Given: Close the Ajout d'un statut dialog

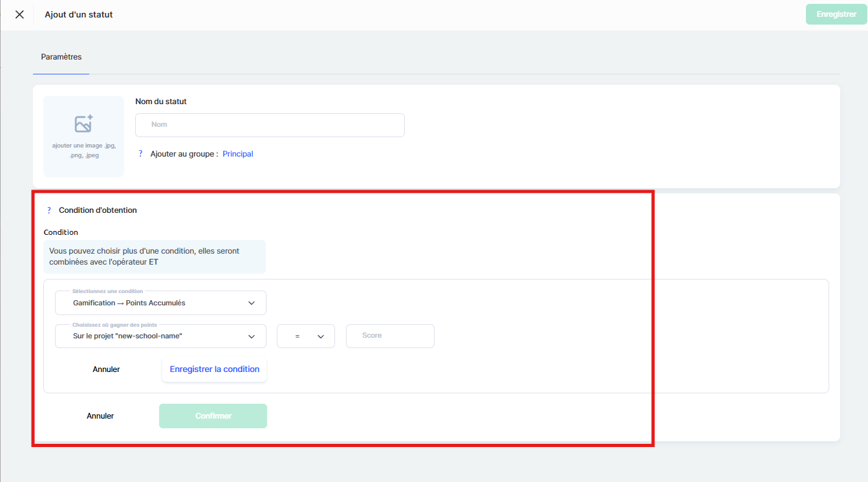Looking at the screenshot, I should [19, 14].
